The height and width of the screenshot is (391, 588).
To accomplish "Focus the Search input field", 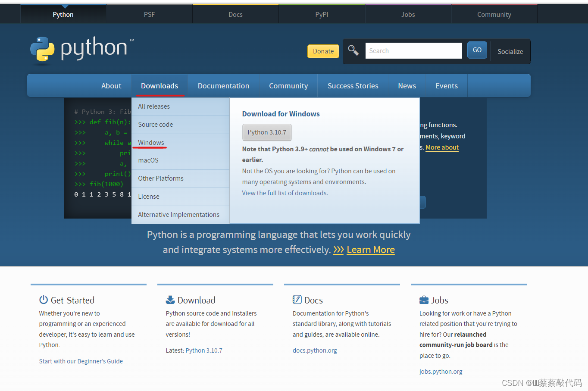I will [414, 50].
